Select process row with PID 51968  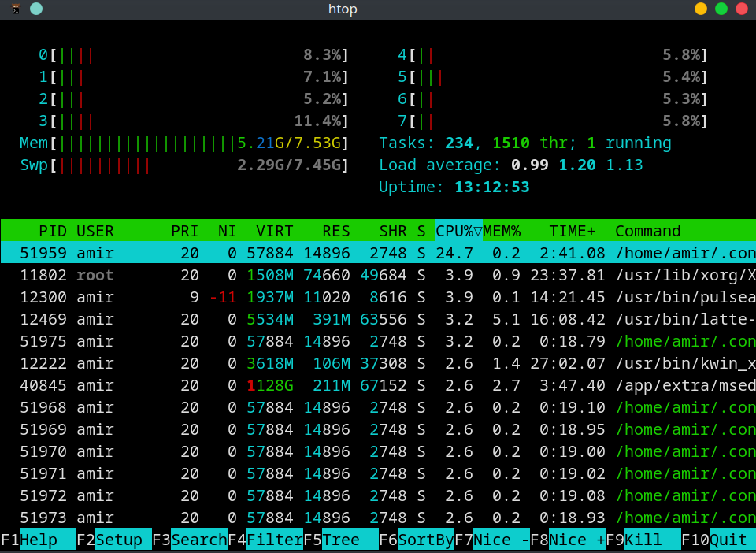pos(379,407)
